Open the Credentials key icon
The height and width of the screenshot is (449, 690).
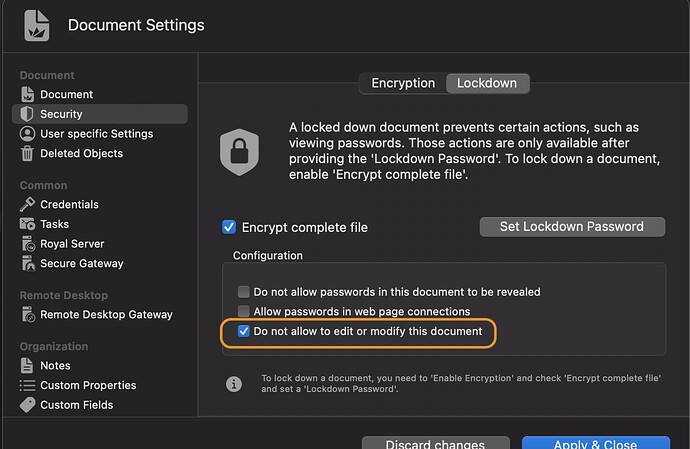click(x=27, y=204)
